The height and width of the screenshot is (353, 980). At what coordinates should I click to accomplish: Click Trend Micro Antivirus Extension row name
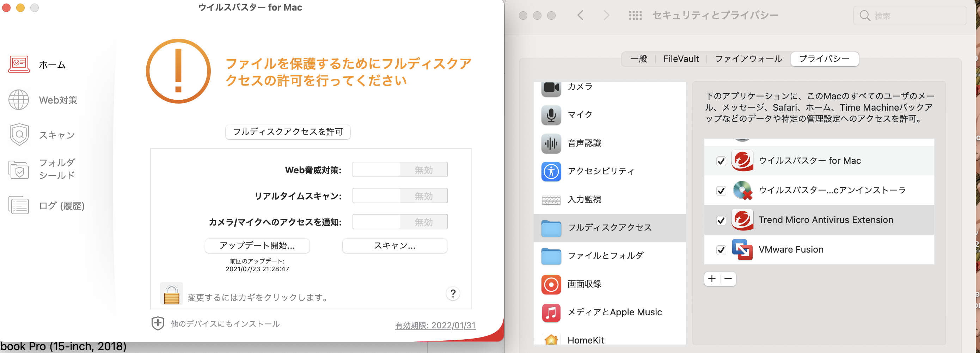pos(826,220)
